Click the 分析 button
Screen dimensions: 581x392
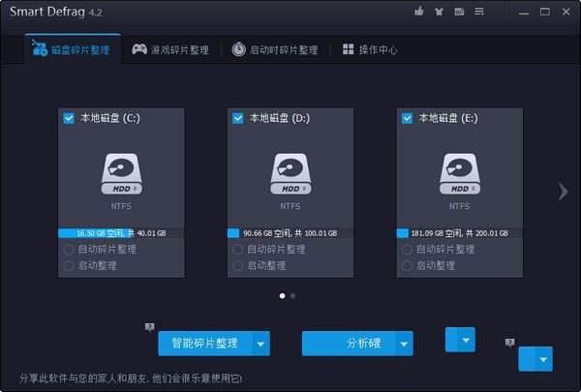pyautogui.click(x=349, y=344)
